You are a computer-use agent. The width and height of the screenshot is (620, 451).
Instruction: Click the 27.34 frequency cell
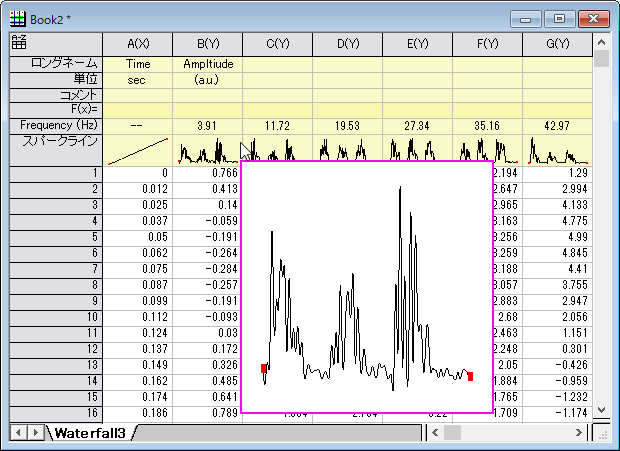tap(418, 126)
